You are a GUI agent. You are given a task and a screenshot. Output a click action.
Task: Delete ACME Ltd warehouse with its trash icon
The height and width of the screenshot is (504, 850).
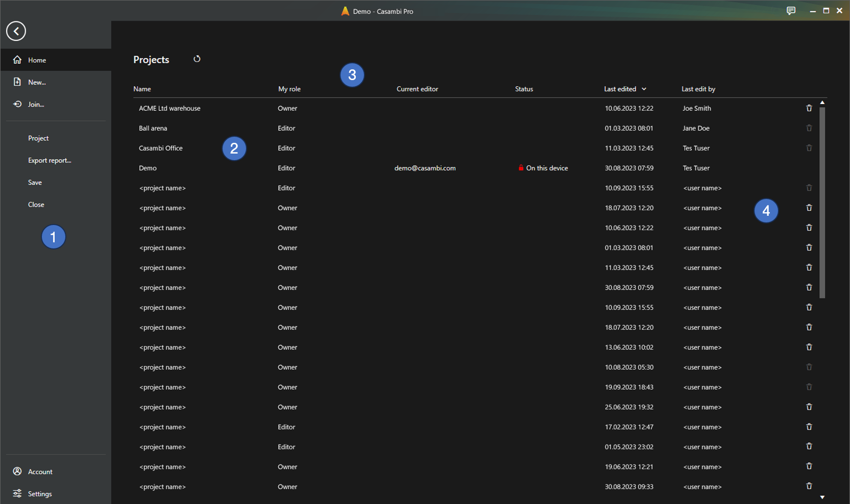[809, 108]
